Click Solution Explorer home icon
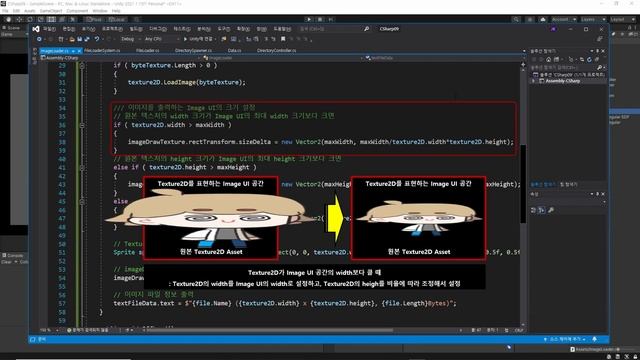The width and height of the screenshot is (640, 360). 549,60
